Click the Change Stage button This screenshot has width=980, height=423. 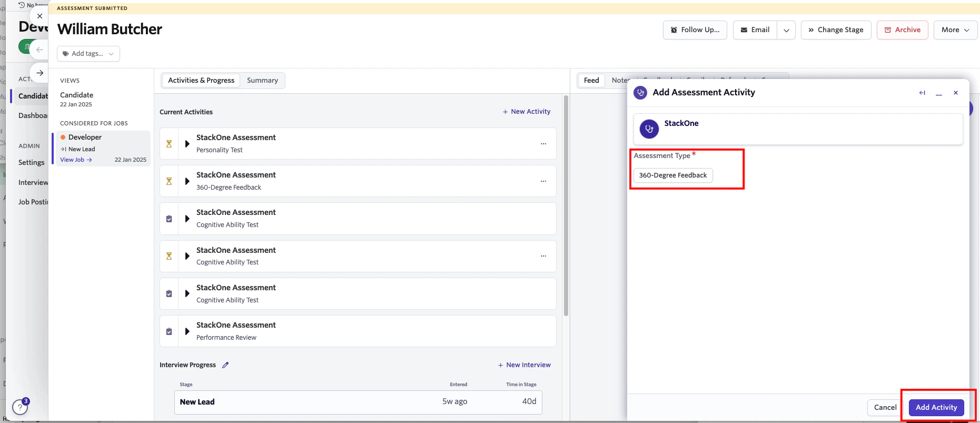pyautogui.click(x=836, y=30)
